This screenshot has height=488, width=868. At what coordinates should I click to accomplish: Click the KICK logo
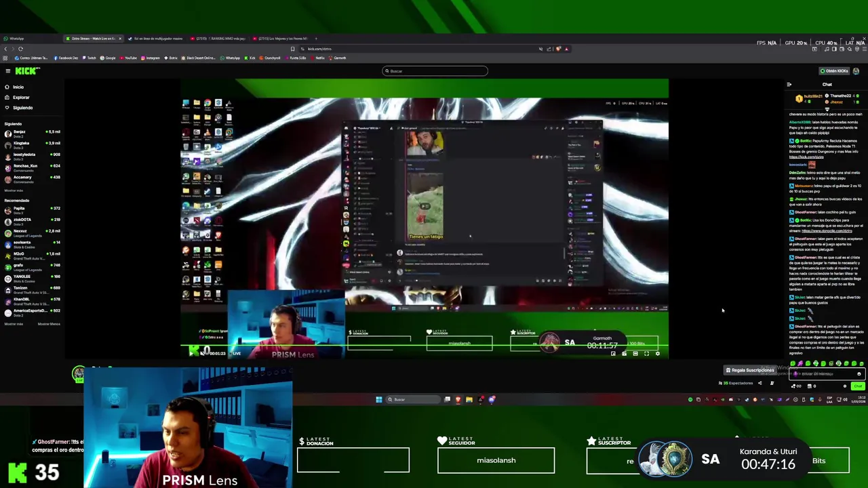coord(27,70)
